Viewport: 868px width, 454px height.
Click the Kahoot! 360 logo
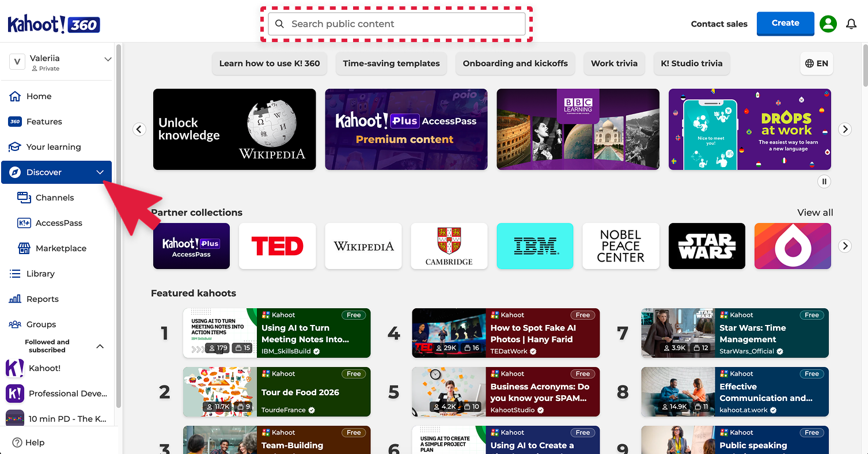click(54, 24)
